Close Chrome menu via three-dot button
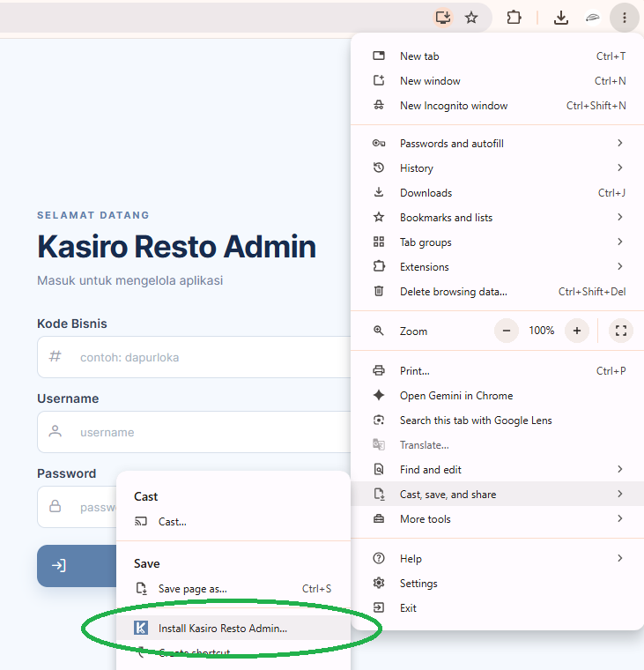 point(625,18)
